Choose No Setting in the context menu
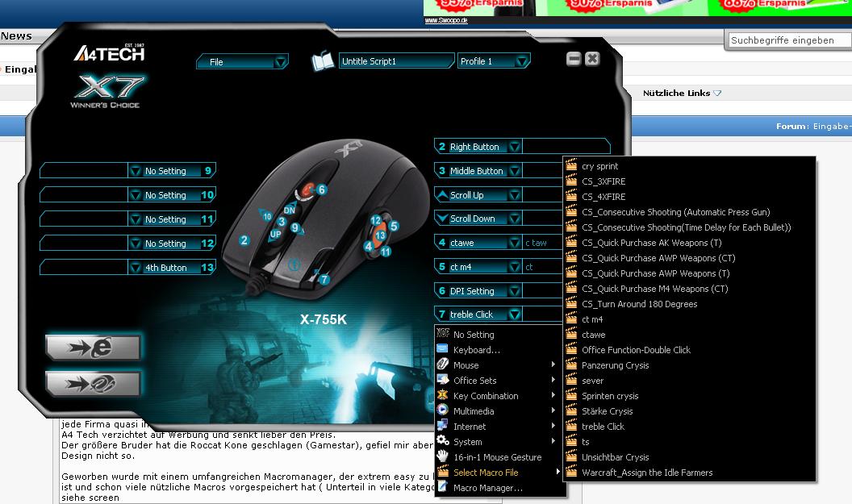The width and height of the screenshot is (852, 504). point(499,335)
